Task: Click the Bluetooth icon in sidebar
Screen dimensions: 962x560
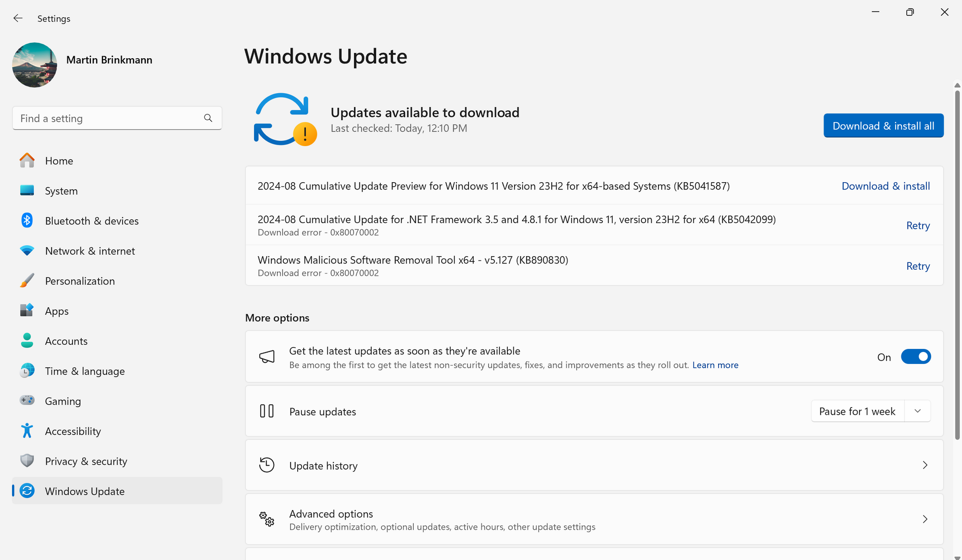Action: [x=27, y=221]
